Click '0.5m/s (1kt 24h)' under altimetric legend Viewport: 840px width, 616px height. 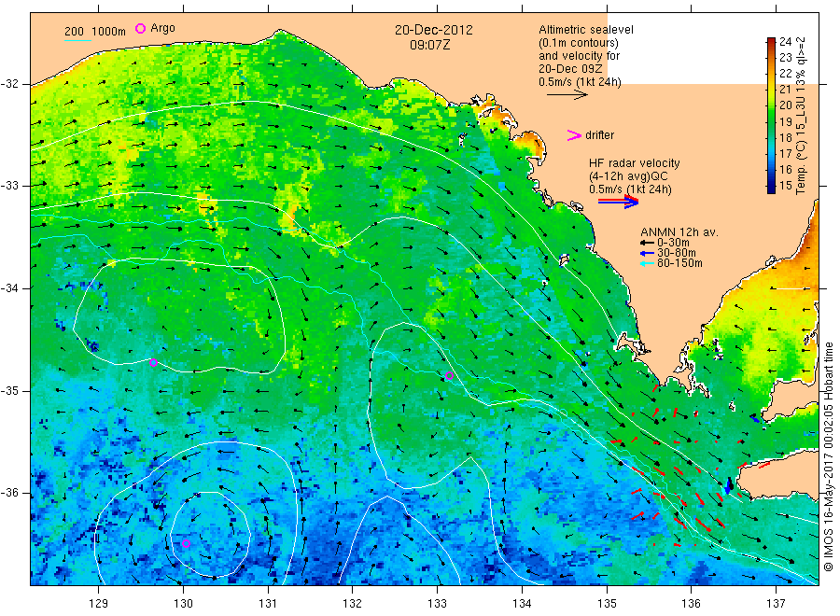pyautogui.click(x=581, y=82)
